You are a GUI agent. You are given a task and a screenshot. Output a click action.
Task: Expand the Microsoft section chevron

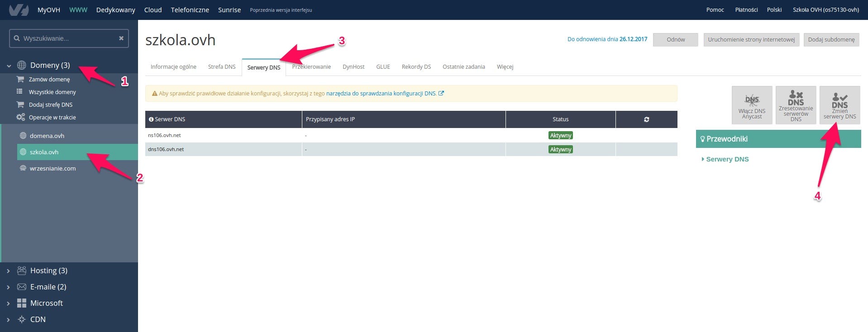[x=9, y=304]
